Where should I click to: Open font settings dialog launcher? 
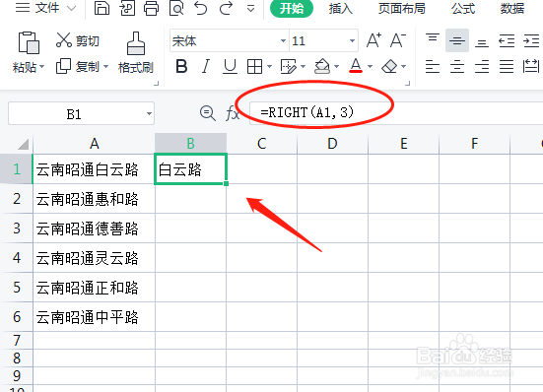tap(408, 84)
